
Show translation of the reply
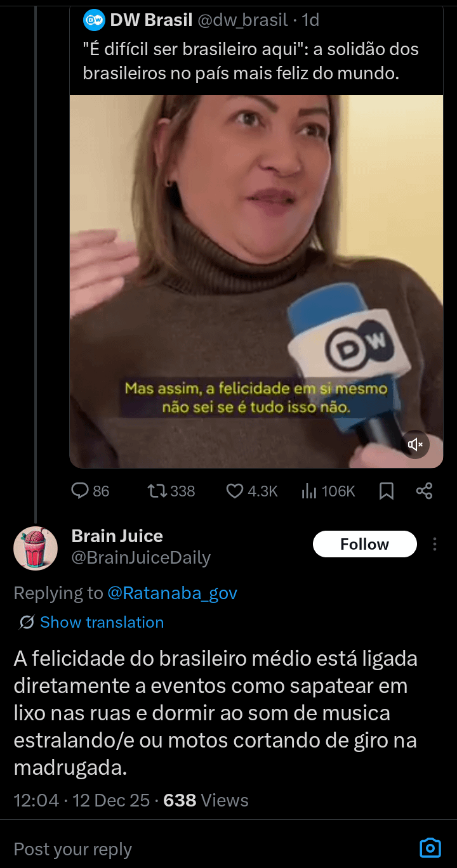[102, 622]
